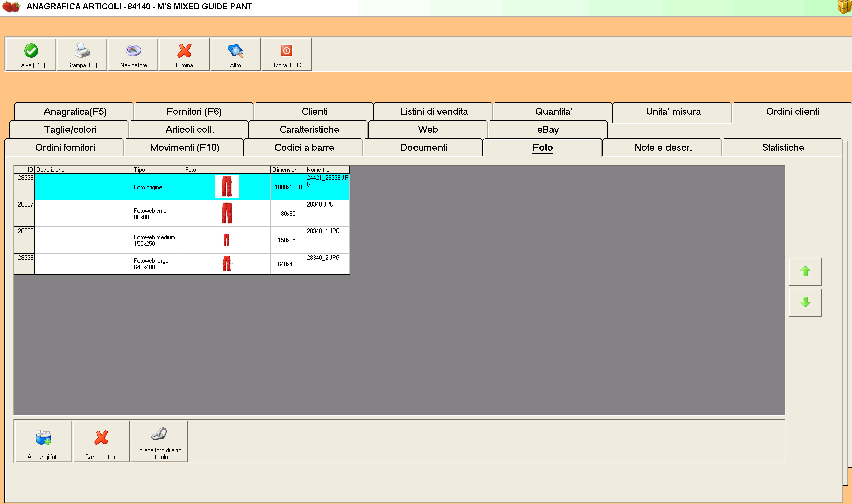Open the eBay tab
Viewport: 852px width, 504px height.
(548, 129)
